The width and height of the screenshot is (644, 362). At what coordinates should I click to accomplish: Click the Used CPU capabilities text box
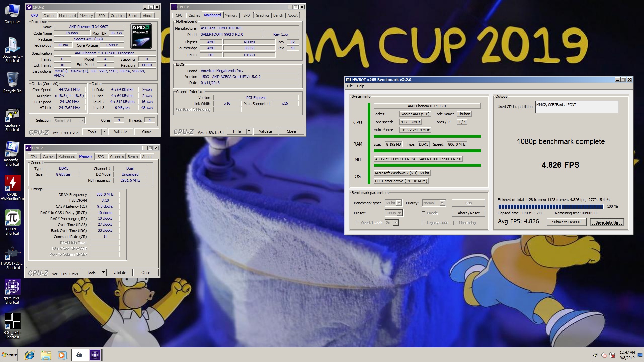577,107
